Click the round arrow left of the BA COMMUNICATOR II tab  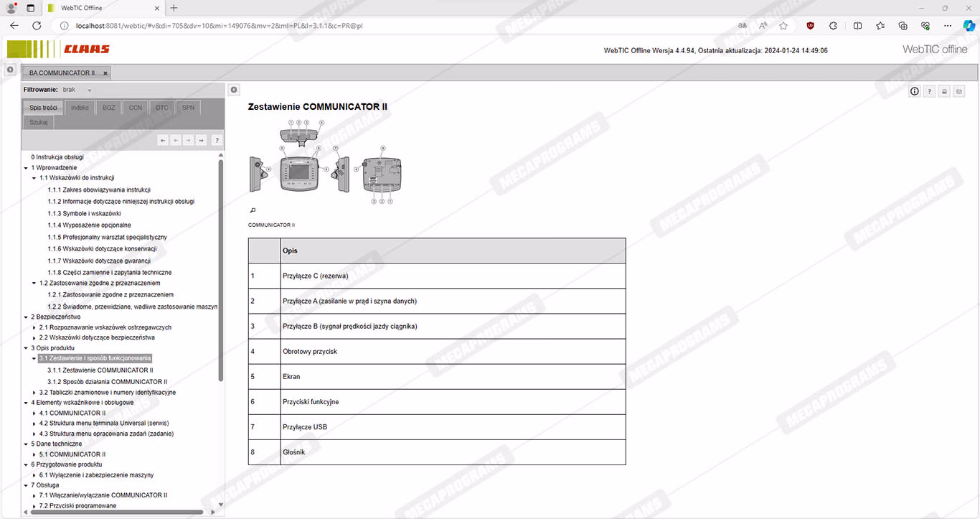pos(10,70)
